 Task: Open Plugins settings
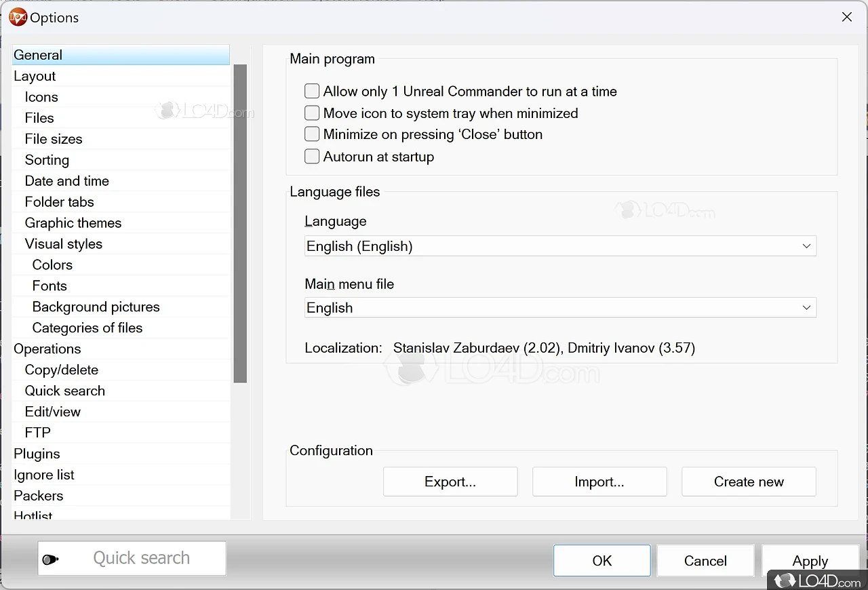coord(121,454)
